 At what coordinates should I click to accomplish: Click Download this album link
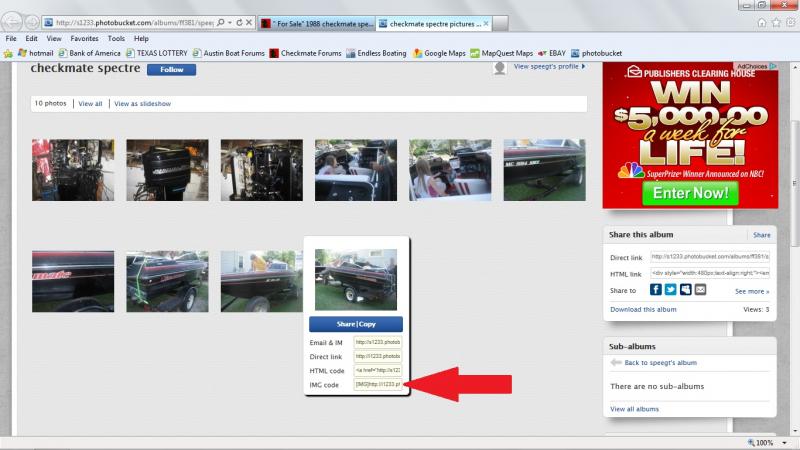pos(643,309)
